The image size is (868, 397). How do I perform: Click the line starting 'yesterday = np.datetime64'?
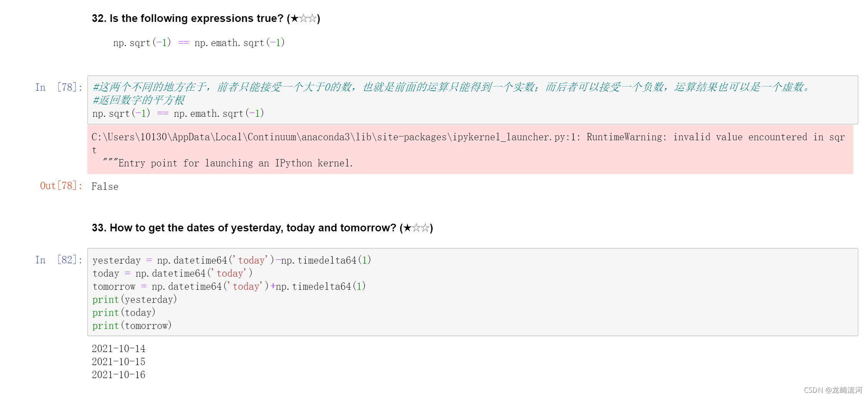tap(232, 260)
